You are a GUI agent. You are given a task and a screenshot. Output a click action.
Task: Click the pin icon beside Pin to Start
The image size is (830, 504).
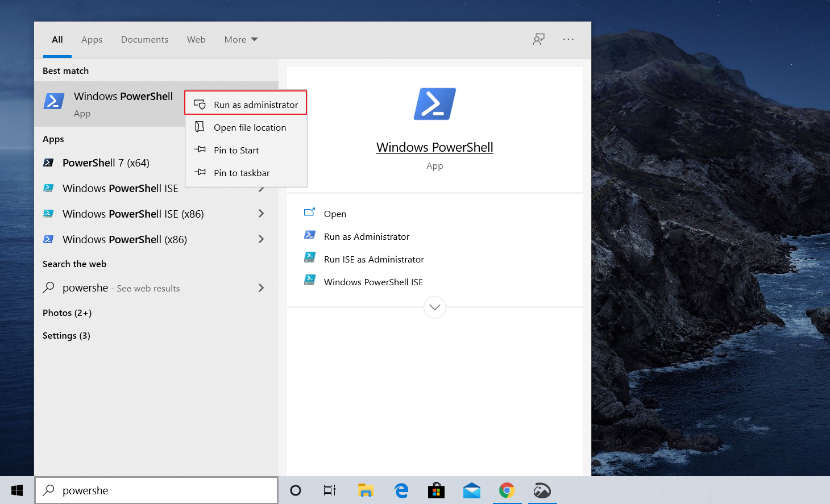pos(200,149)
